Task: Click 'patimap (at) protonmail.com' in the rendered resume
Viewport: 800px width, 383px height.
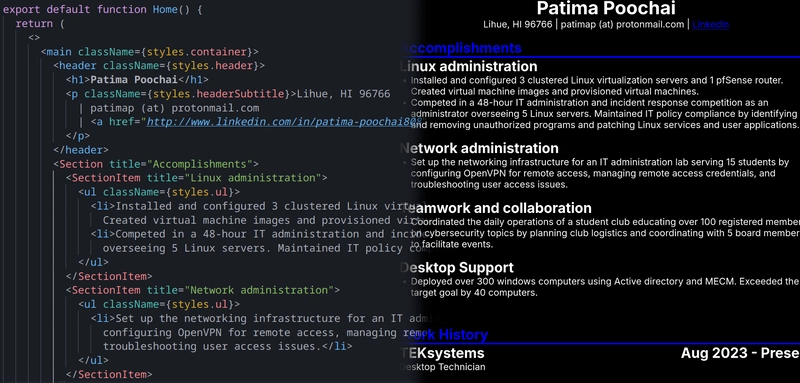Action: tap(622, 24)
